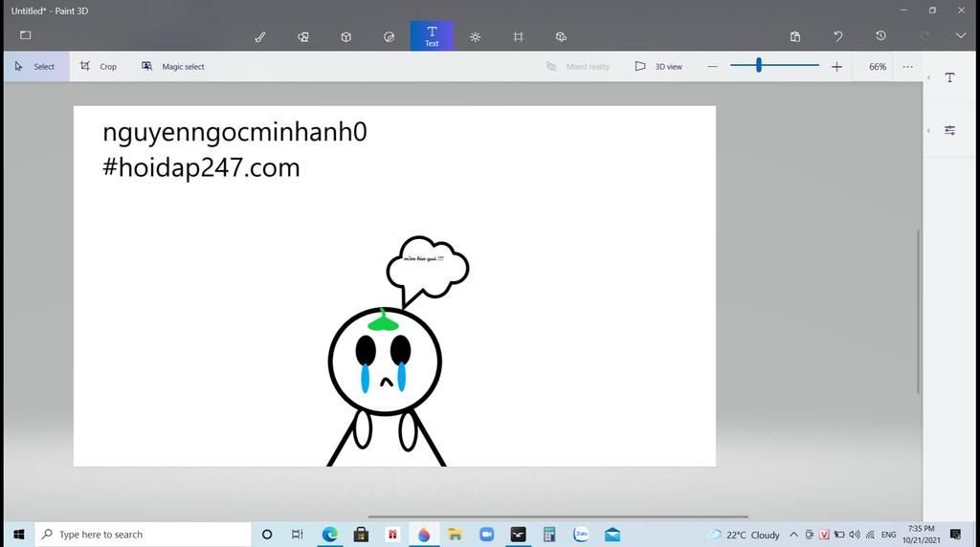Open the 3D shapes tool
Screen dimensions: 980x547
(x=346, y=37)
